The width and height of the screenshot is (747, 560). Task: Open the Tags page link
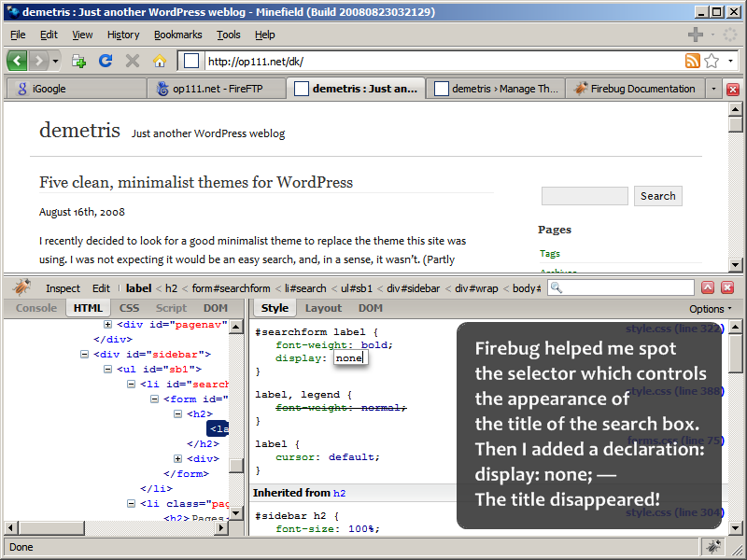549,253
